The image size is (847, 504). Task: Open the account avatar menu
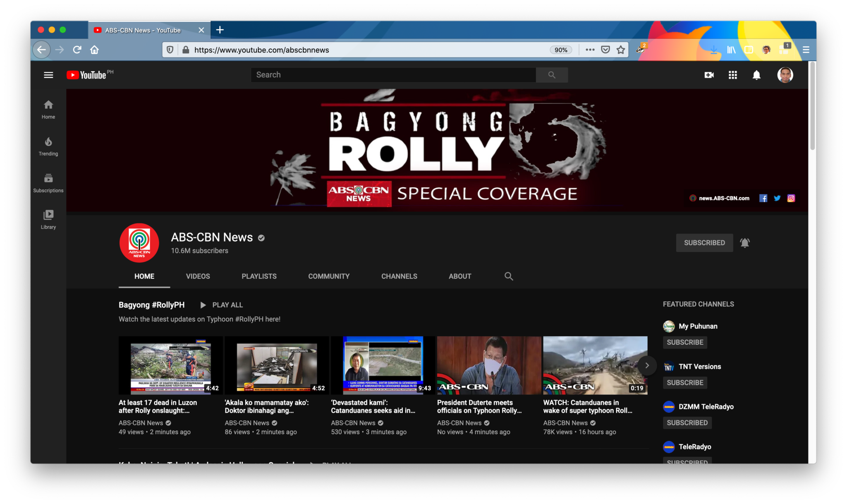[x=785, y=75]
